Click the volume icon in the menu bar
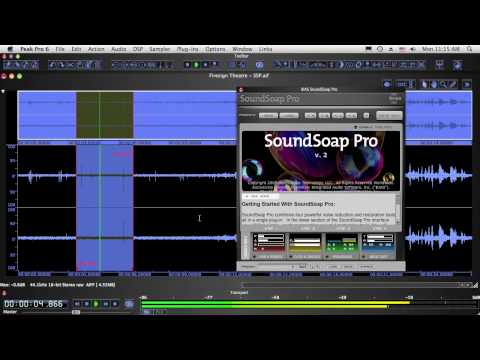 (x=413, y=49)
